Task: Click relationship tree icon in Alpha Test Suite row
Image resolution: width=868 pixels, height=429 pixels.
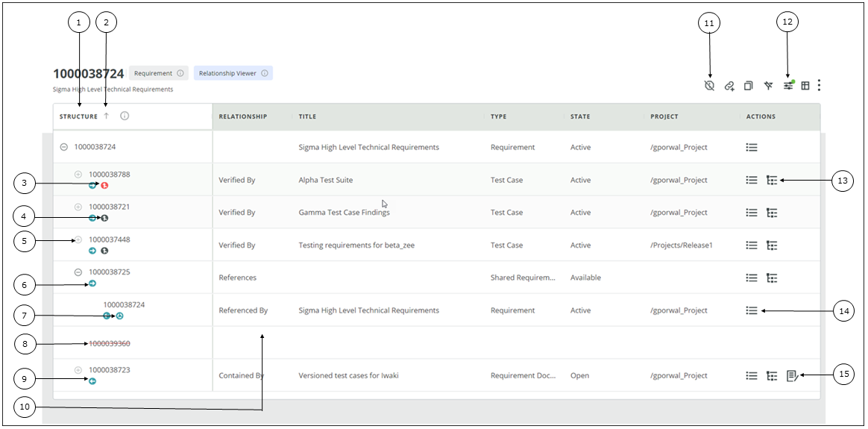Action: tap(772, 180)
